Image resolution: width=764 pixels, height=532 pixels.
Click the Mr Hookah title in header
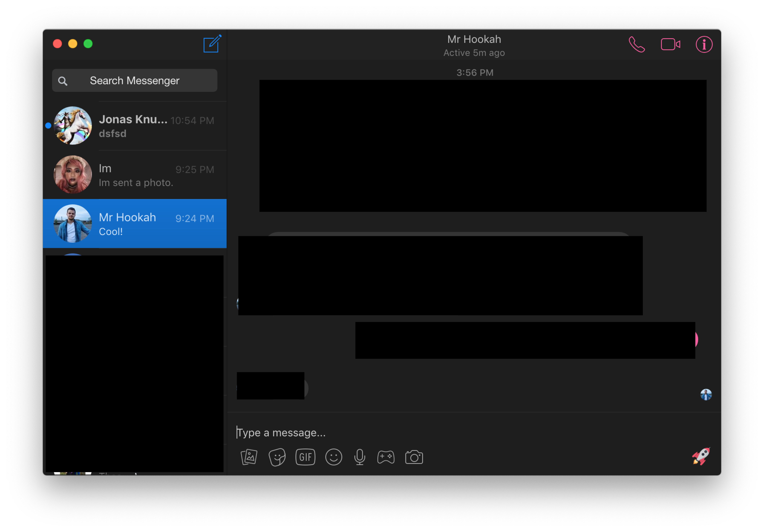pyautogui.click(x=474, y=39)
